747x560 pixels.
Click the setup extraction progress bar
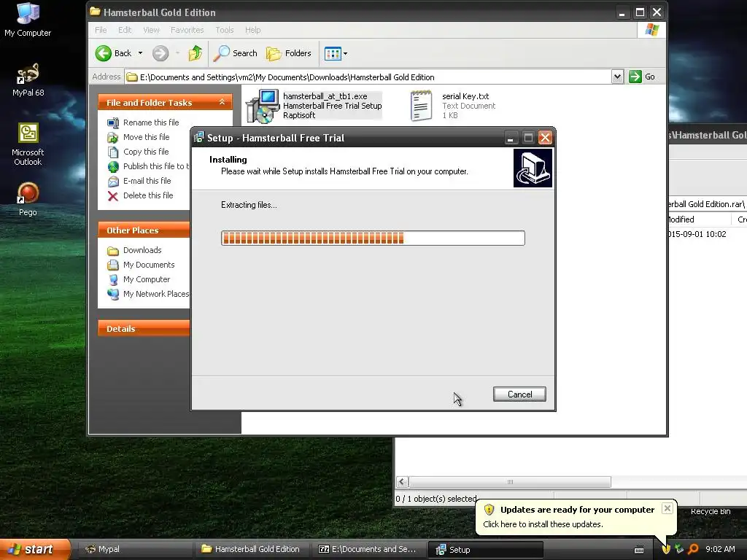click(373, 238)
